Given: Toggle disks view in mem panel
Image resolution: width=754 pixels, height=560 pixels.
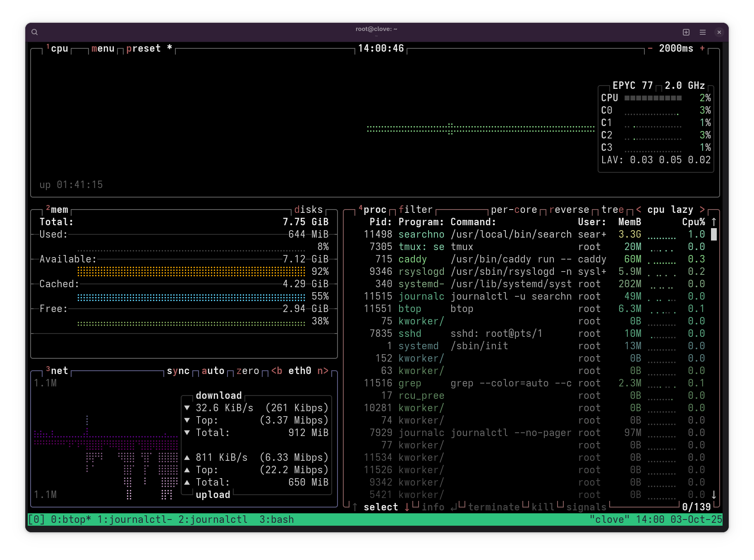Looking at the screenshot, I should point(308,210).
